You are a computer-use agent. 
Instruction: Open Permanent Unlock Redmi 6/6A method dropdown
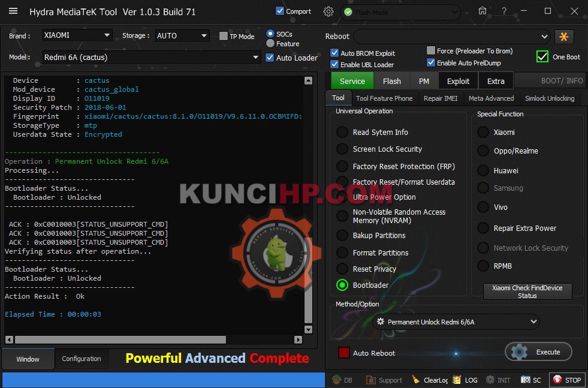pyautogui.click(x=456, y=322)
